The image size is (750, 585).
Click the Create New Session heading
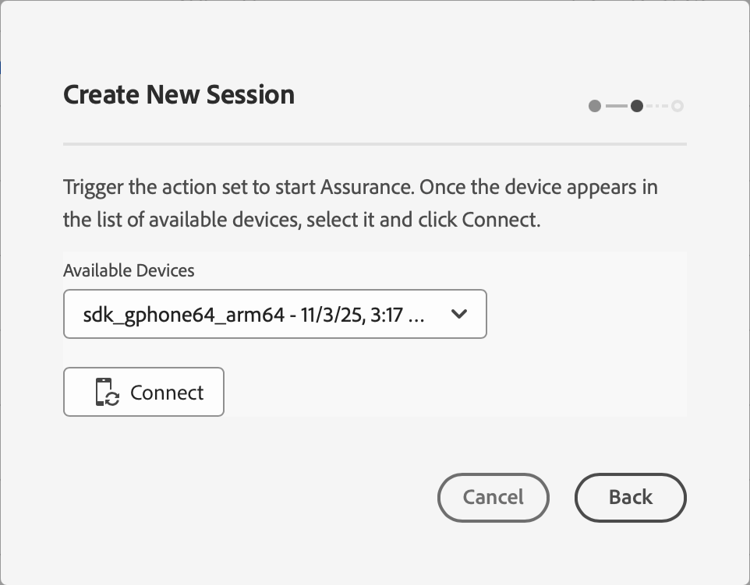click(179, 95)
